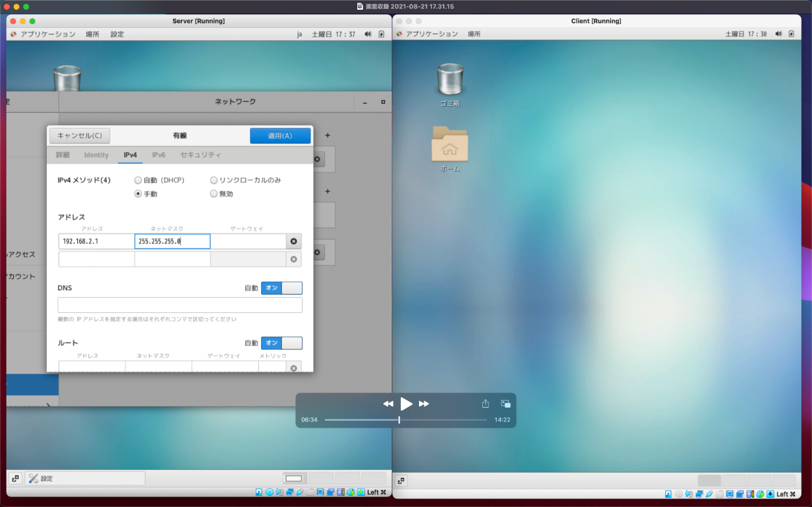Toggle the DNS 自動 switch off
Screen dimensions: 812x507
[281, 288]
